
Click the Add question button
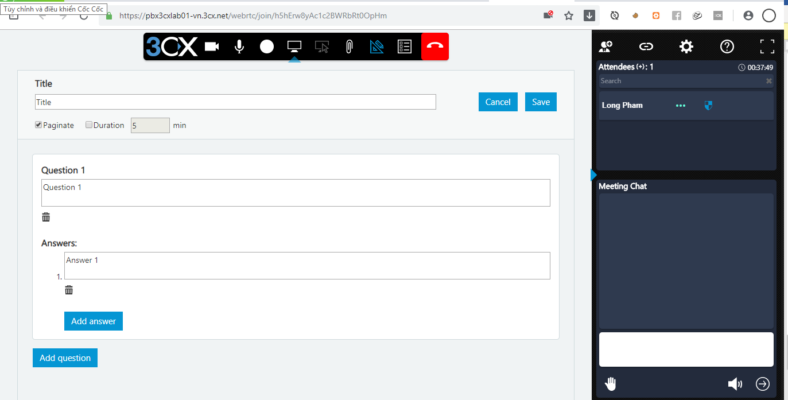(65, 358)
